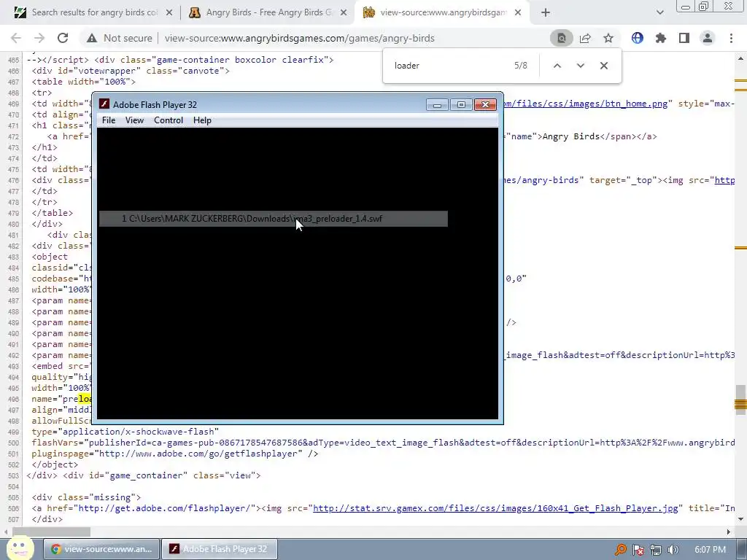Close the view-source angrybirdsgames tab

(519, 13)
